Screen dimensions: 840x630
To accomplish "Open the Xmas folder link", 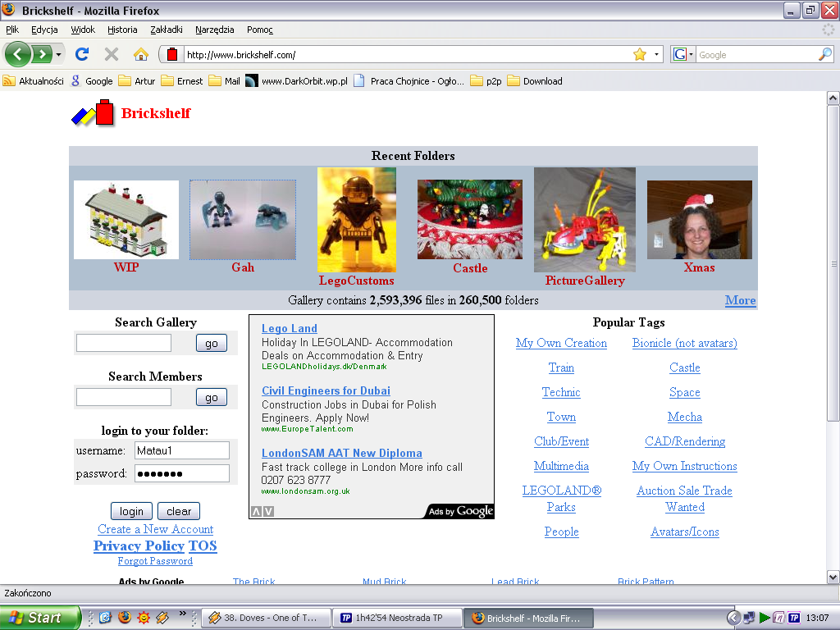I will [699, 267].
